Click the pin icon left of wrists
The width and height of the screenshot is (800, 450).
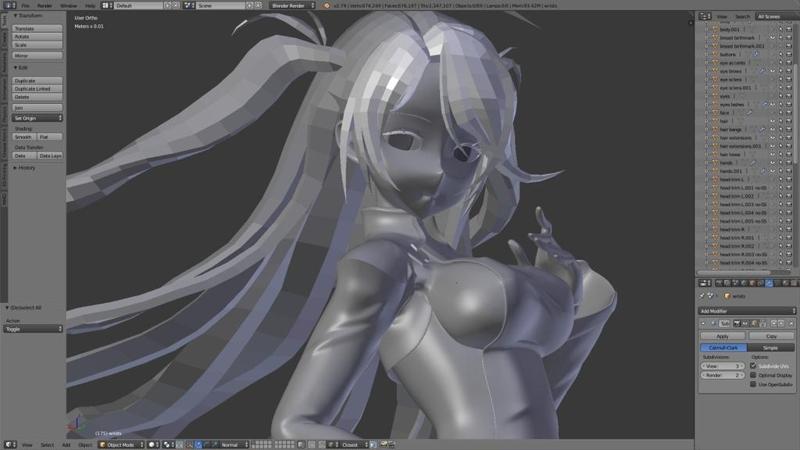(701, 296)
